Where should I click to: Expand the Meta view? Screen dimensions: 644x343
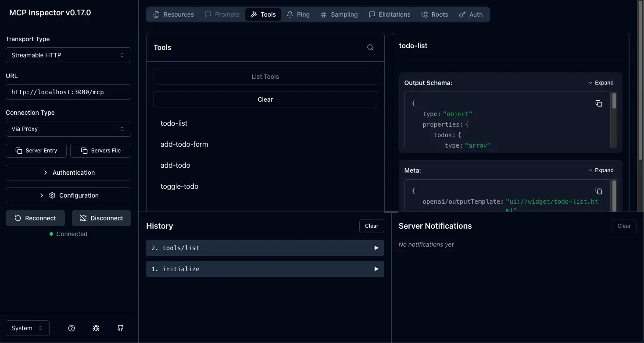(601, 170)
